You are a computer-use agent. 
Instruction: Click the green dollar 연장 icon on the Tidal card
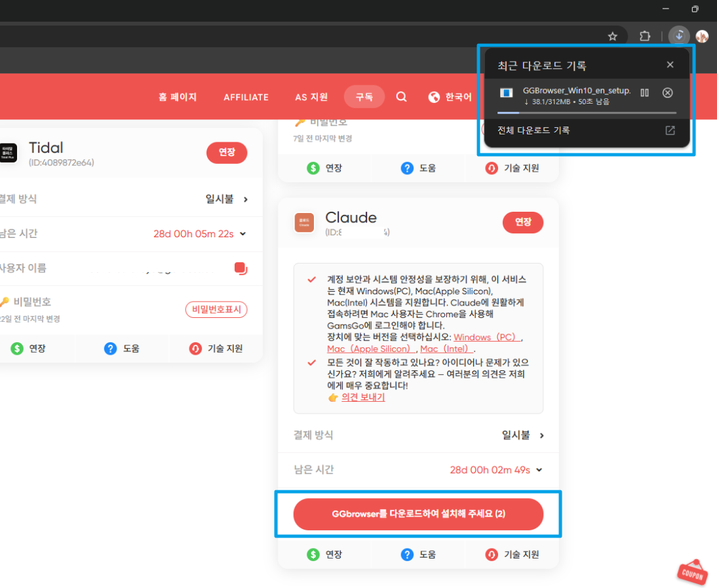pyautogui.click(x=17, y=349)
